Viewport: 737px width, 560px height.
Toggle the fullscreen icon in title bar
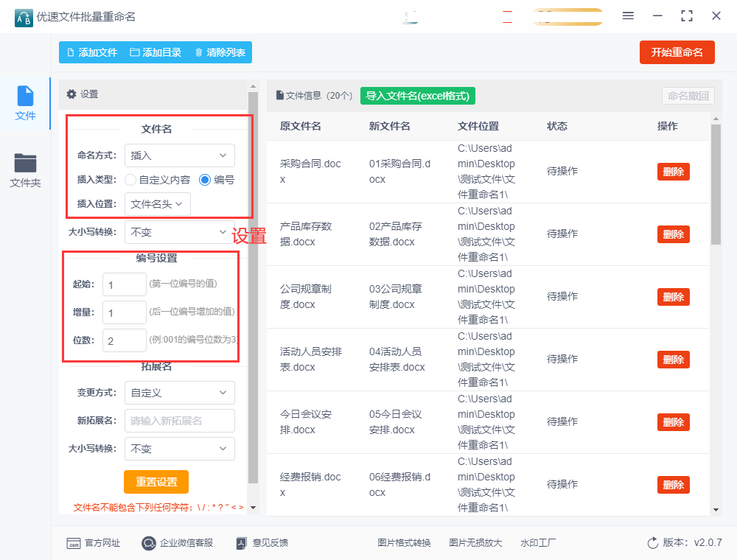click(687, 16)
